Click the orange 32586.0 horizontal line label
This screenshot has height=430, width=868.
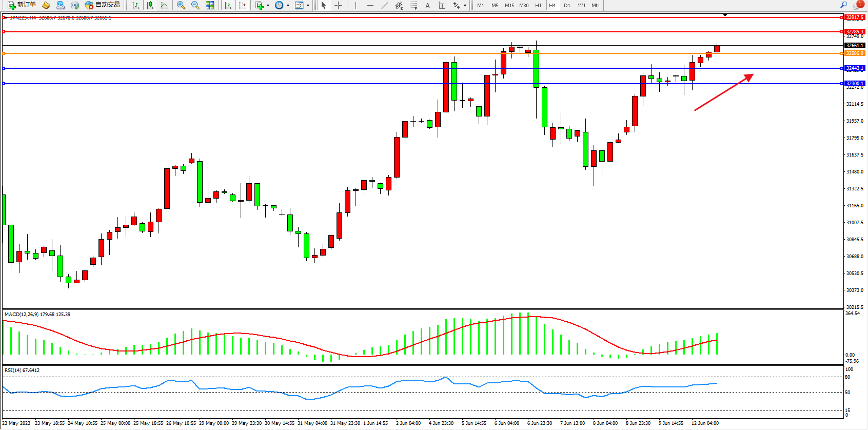(x=855, y=53)
